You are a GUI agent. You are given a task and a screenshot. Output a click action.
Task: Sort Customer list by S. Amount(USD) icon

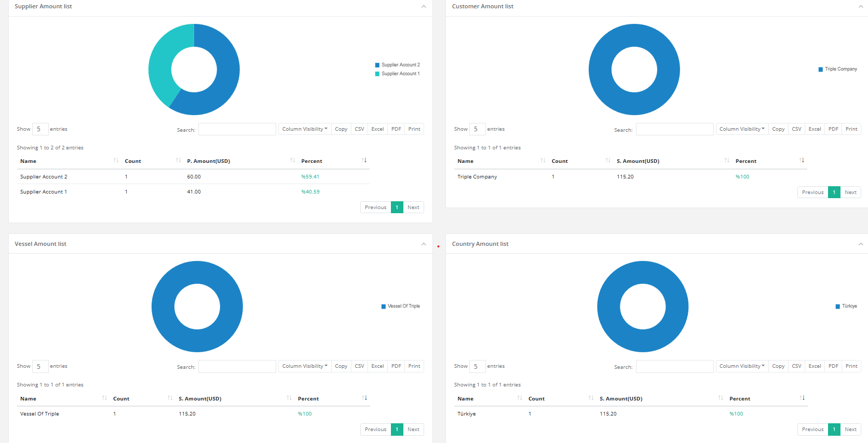pos(727,160)
